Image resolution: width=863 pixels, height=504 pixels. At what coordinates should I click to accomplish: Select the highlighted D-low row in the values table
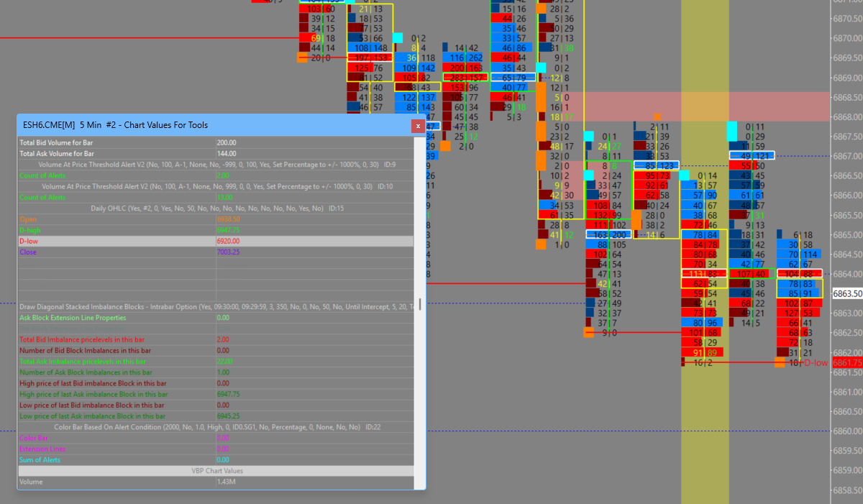pos(216,241)
